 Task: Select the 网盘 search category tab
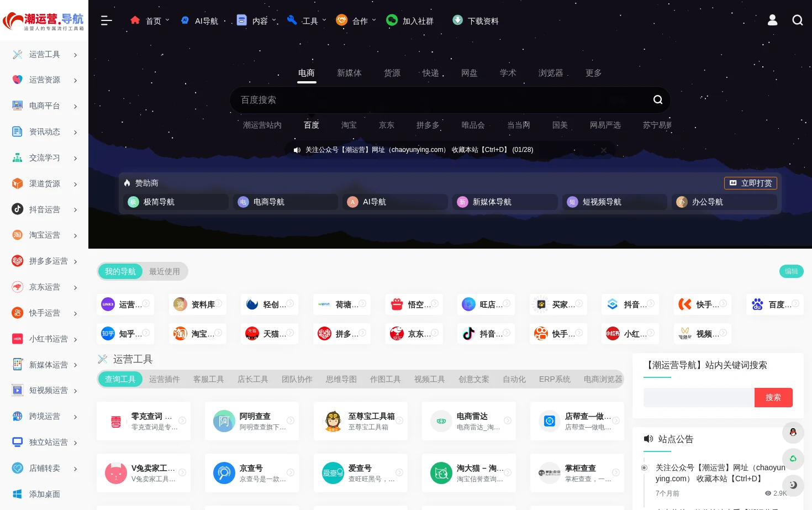pyautogui.click(x=469, y=73)
